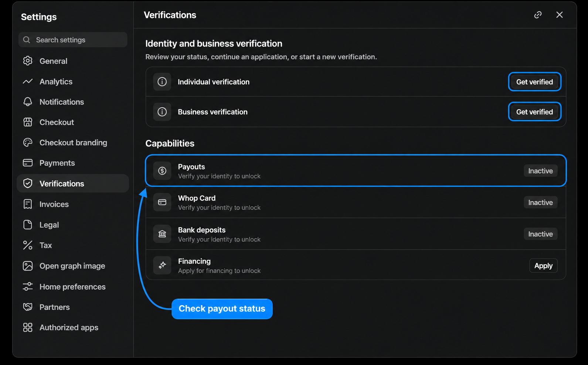Click the Payments card icon

click(x=28, y=163)
